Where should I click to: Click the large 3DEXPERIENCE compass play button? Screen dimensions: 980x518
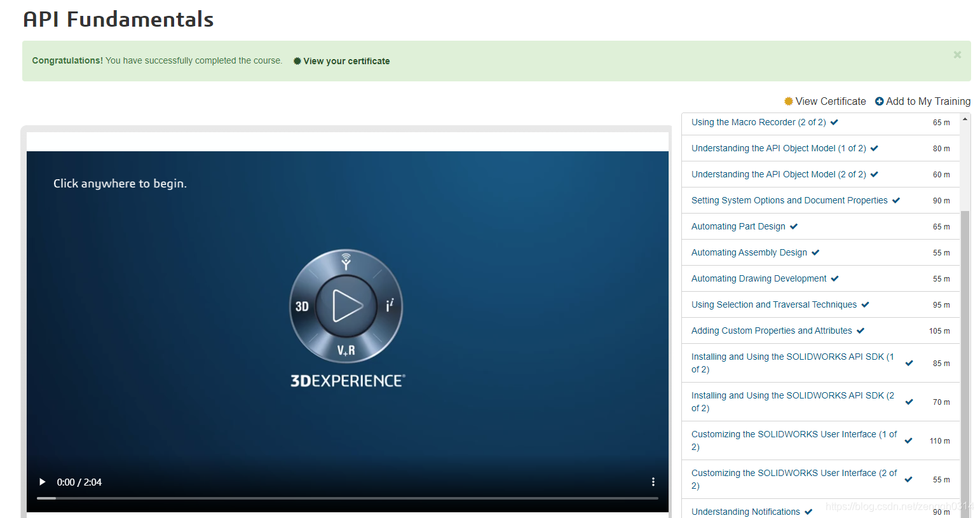click(346, 306)
